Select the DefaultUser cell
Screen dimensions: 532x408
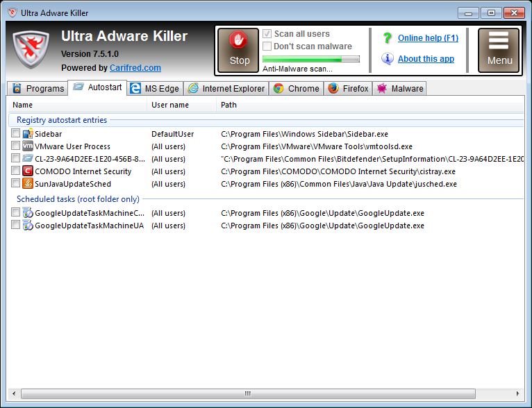[173, 134]
